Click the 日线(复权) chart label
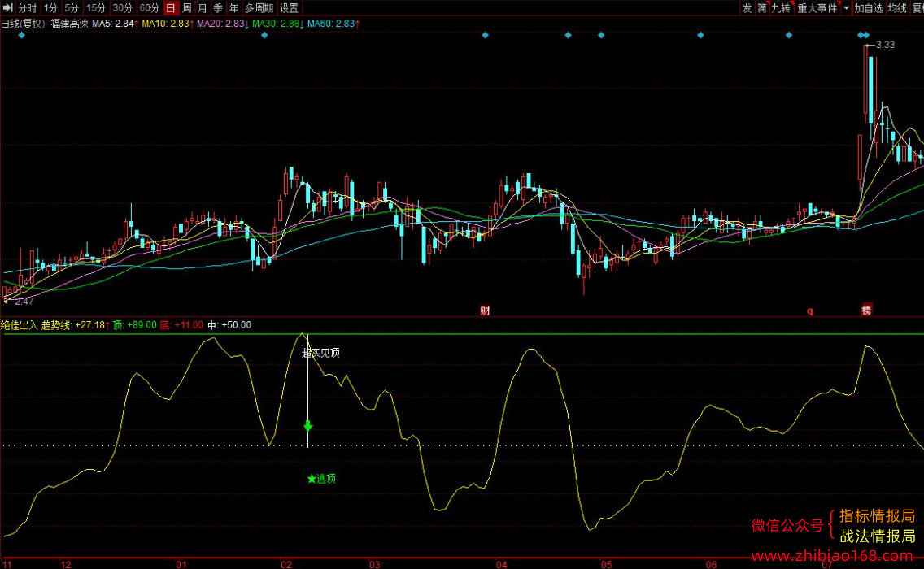 [x=23, y=24]
